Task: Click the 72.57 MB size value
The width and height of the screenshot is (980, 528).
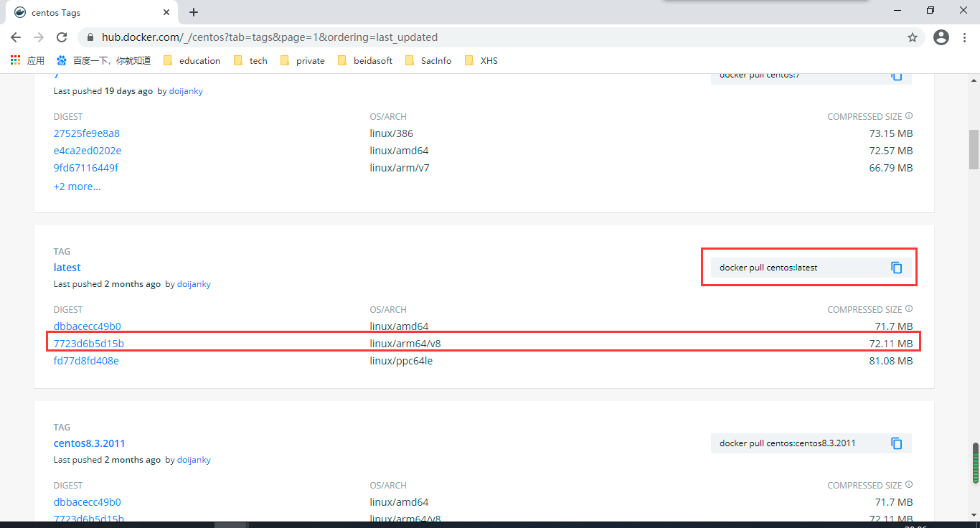Action: click(891, 151)
